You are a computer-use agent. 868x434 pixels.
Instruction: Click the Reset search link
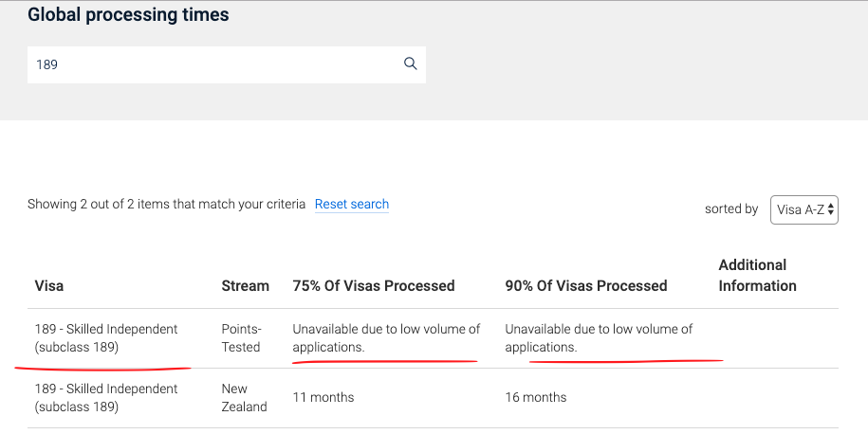click(352, 204)
